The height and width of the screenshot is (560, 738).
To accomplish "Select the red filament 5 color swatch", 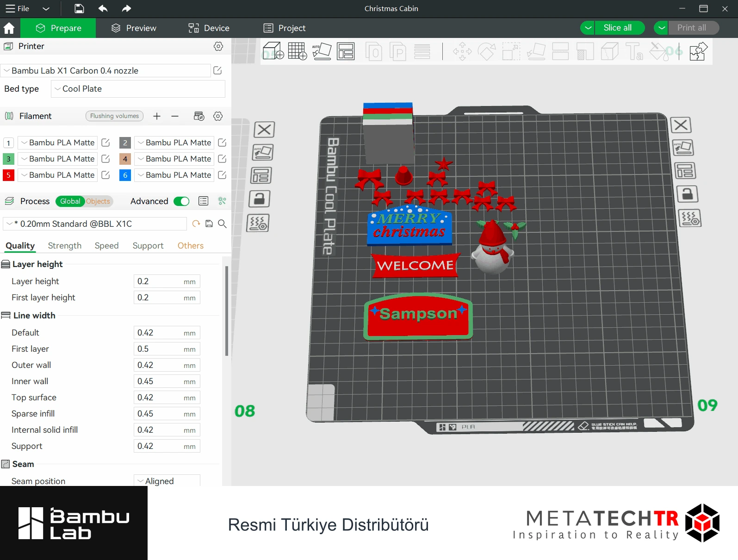I will click(8, 175).
